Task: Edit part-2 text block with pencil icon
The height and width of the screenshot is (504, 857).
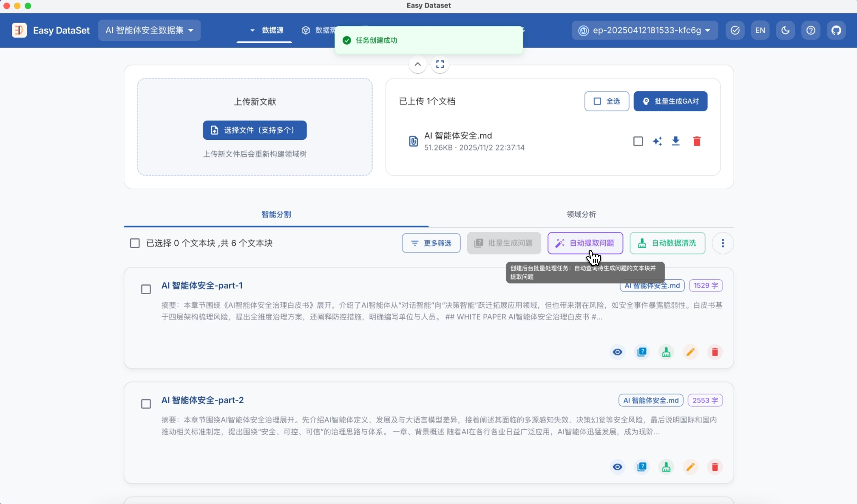Action: click(690, 467)
